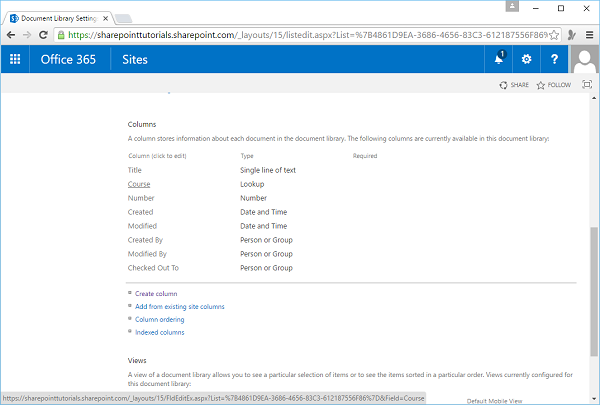Click the help question mark icon
The height and width of the screenshot is (405, 600).
point(555,59)
